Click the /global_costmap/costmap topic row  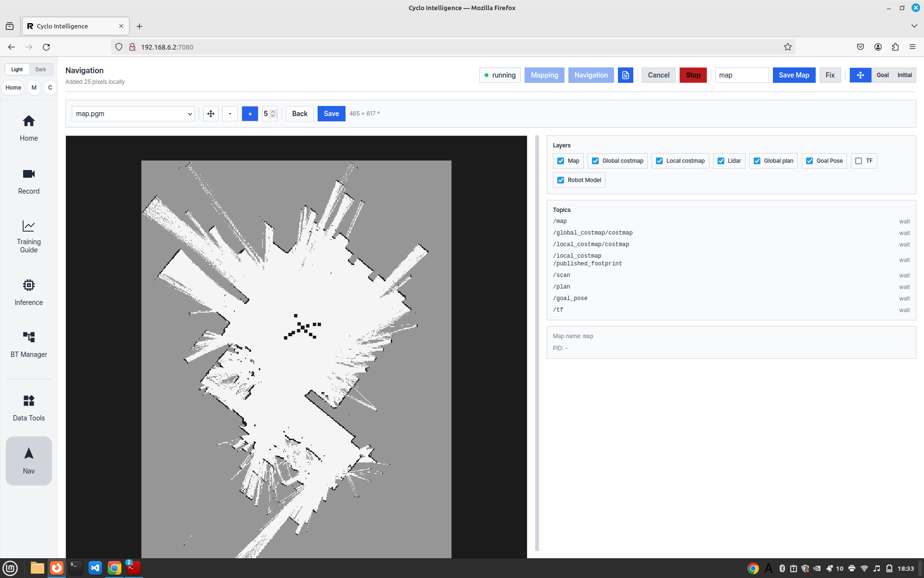pos(731,233)
